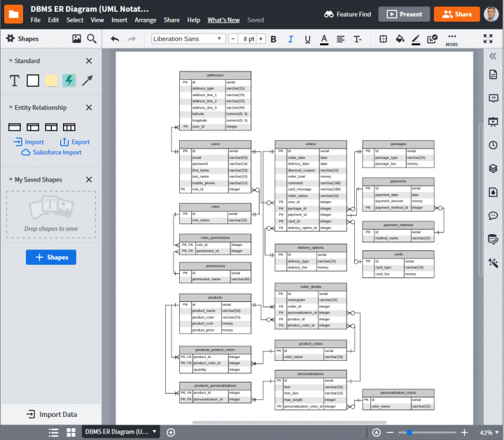Select the Text shape tool
The height and width of the screenshot is (440, 504).
(x=14, y=81)
